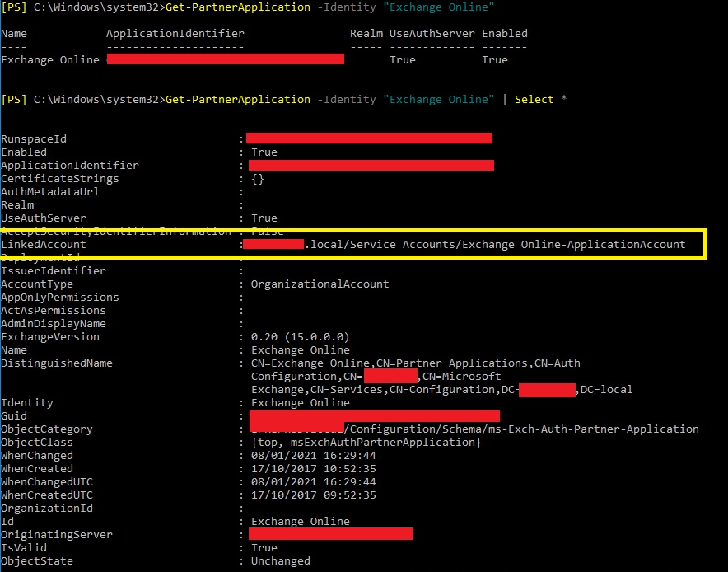The height and width of the screenshot is (572, 728).
Task: Click 'CN=Partner Applications' in the DistinguishedName value
Action: click(451, 363)
